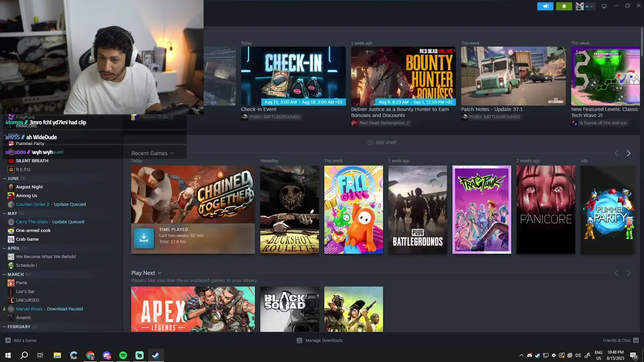Open the account profile dropdown

pyautogui.click(x=585, y=7)
